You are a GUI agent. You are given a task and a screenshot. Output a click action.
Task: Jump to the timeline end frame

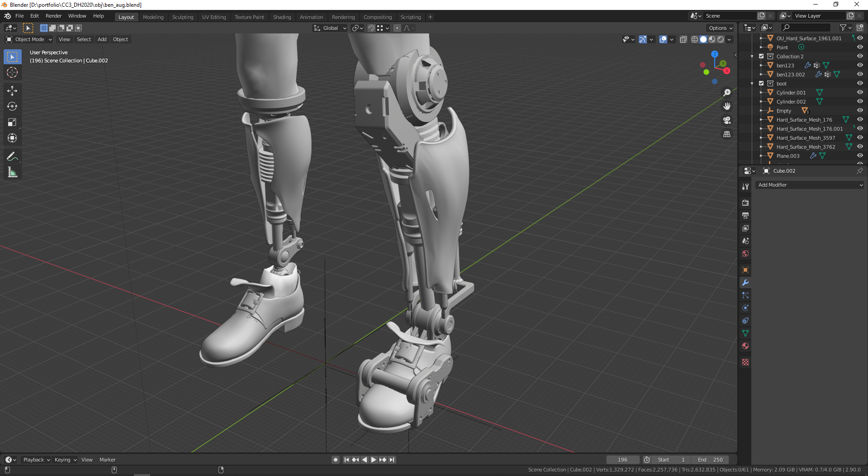pyautogui.click(x=392, y=460)
